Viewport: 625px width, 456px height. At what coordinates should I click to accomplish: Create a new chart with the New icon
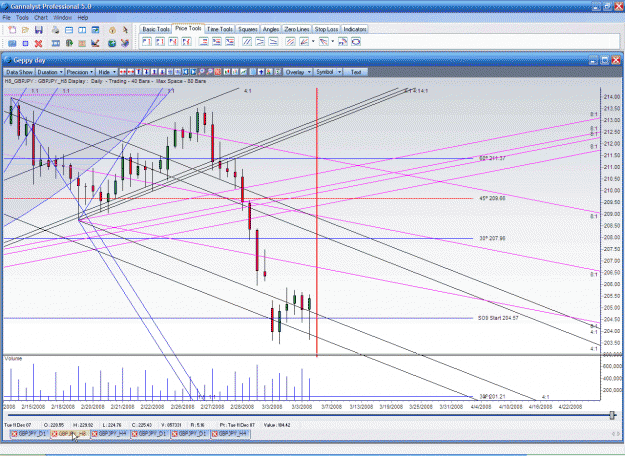(12, 30)
